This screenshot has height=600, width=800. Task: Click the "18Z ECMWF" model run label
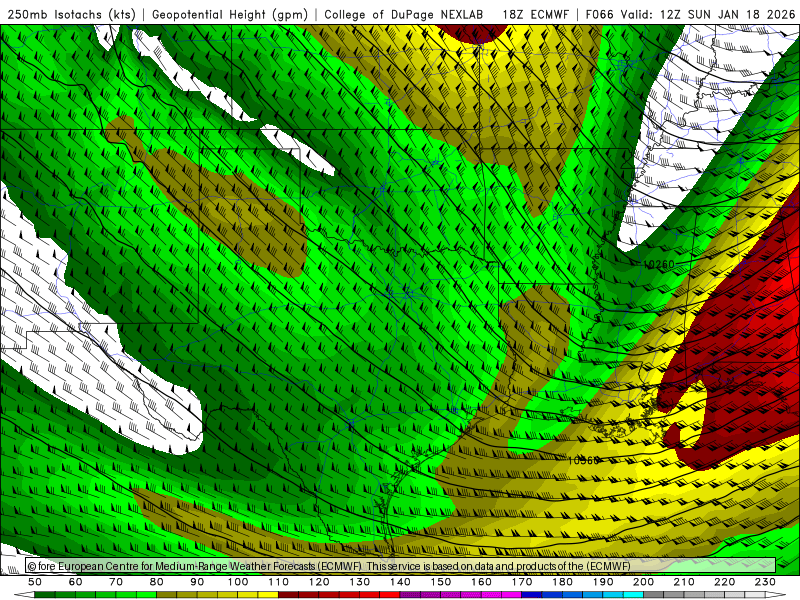pos(535,14)
